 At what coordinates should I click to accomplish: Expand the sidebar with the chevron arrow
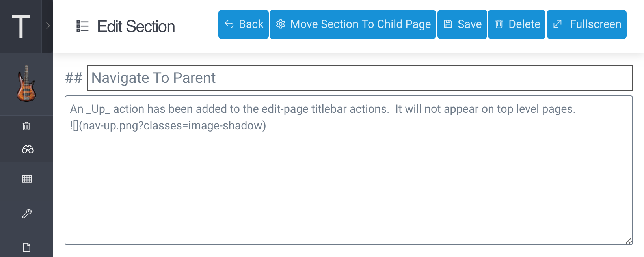(x=48, y=26)
